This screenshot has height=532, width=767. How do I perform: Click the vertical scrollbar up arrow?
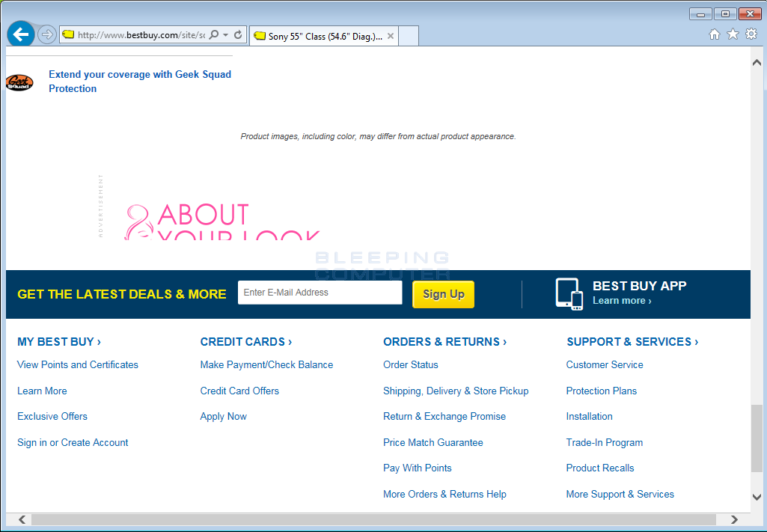(757, 63)
